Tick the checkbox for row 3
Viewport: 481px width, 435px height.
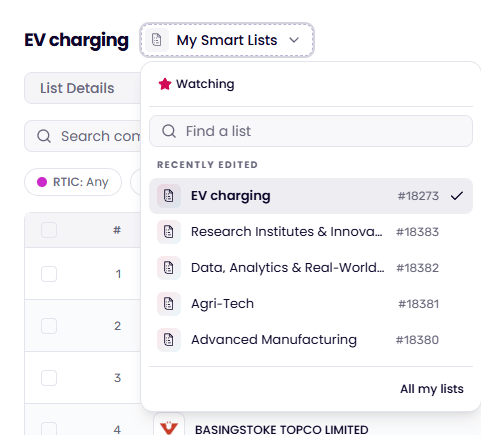pyautogui.click(x=49, y=378)
